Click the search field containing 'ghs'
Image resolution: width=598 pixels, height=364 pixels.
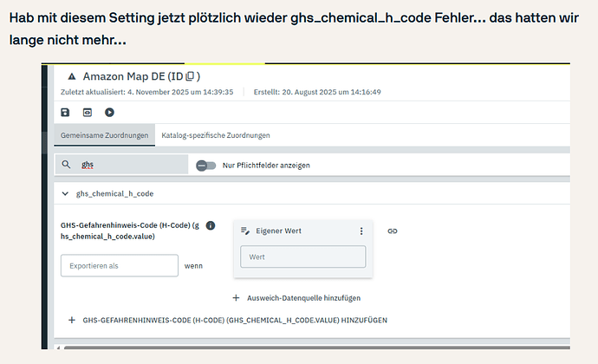click(130, 165)
